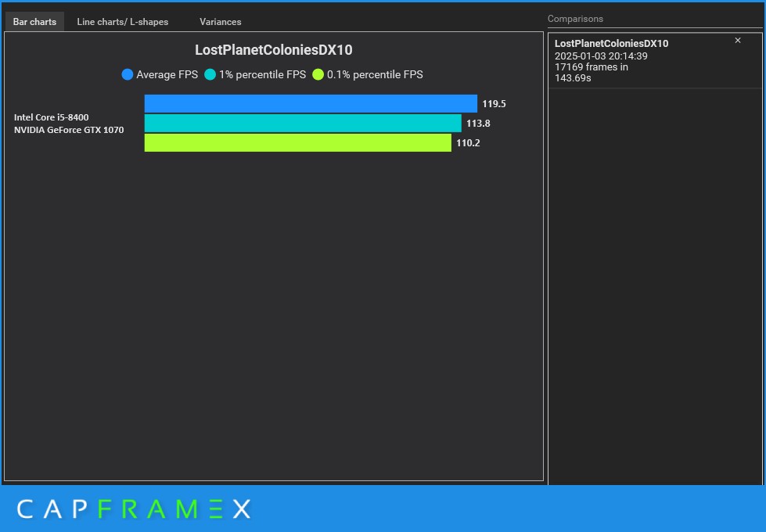This screenshot has height=532, width=766.
Task: Click the 1% percentile FPS legend text
Action: tap(262, 75)
